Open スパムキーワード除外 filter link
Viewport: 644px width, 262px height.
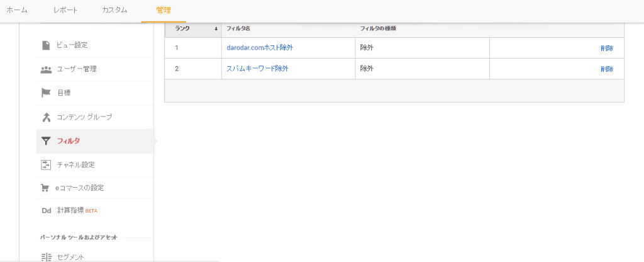point(257,69)
